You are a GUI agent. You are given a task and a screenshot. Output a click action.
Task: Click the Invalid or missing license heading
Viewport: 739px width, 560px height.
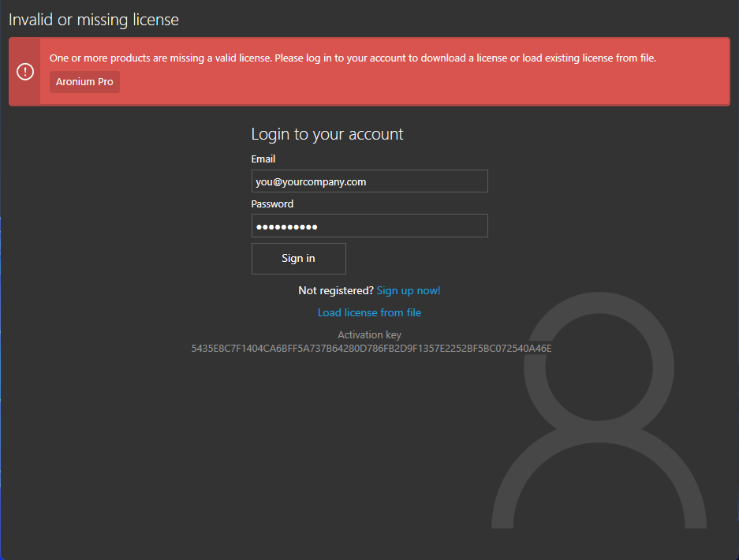pos(93,19)
